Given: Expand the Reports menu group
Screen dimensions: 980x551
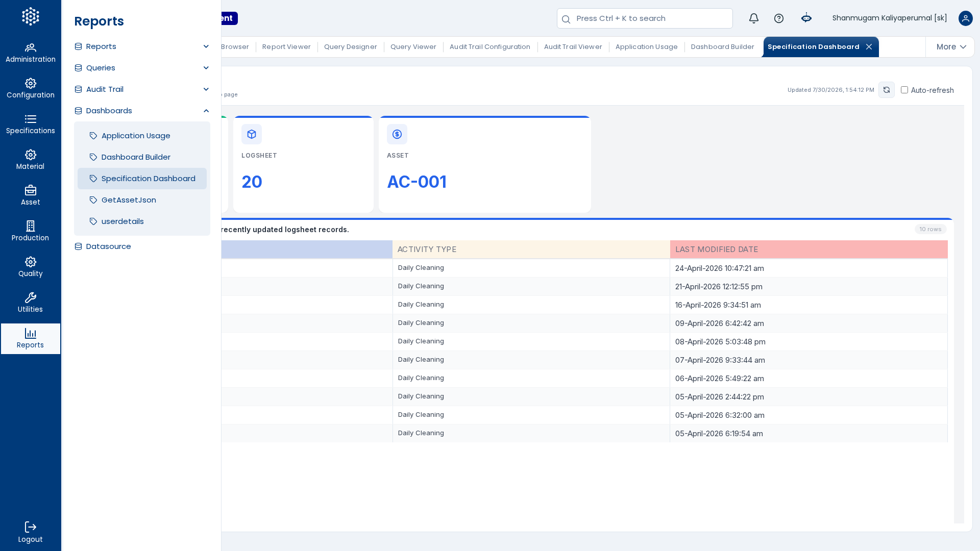Looking at the screenshot, I should 142,46.
